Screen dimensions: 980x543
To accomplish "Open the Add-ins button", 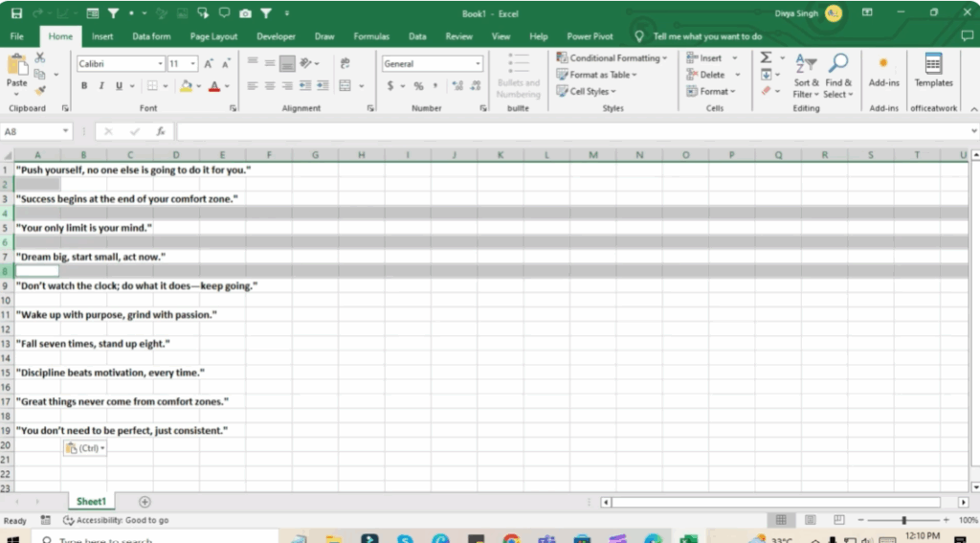I will (883, 71).
